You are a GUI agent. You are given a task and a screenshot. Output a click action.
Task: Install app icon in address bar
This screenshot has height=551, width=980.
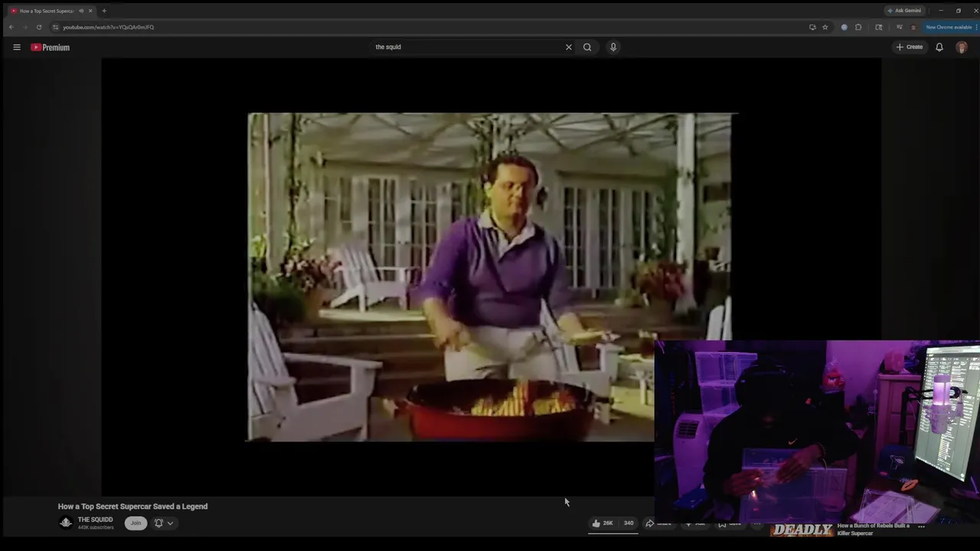(x=812, y=28)
